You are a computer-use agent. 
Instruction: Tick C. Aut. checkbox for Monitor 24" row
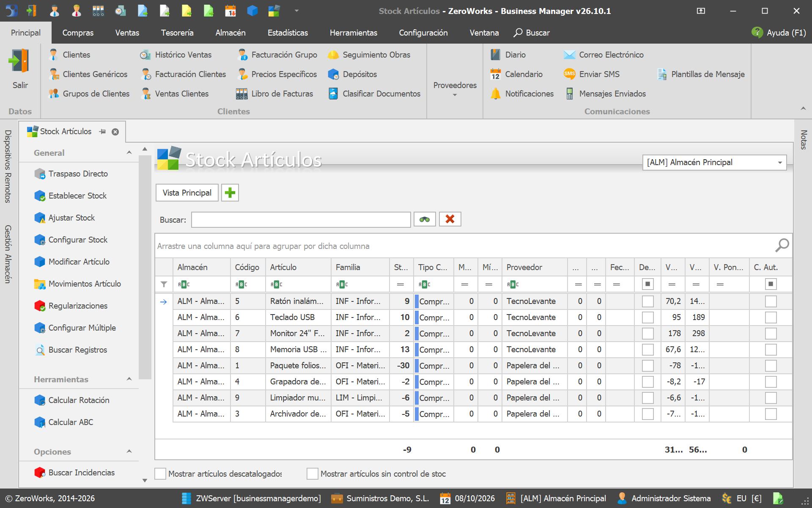[771, 334]
